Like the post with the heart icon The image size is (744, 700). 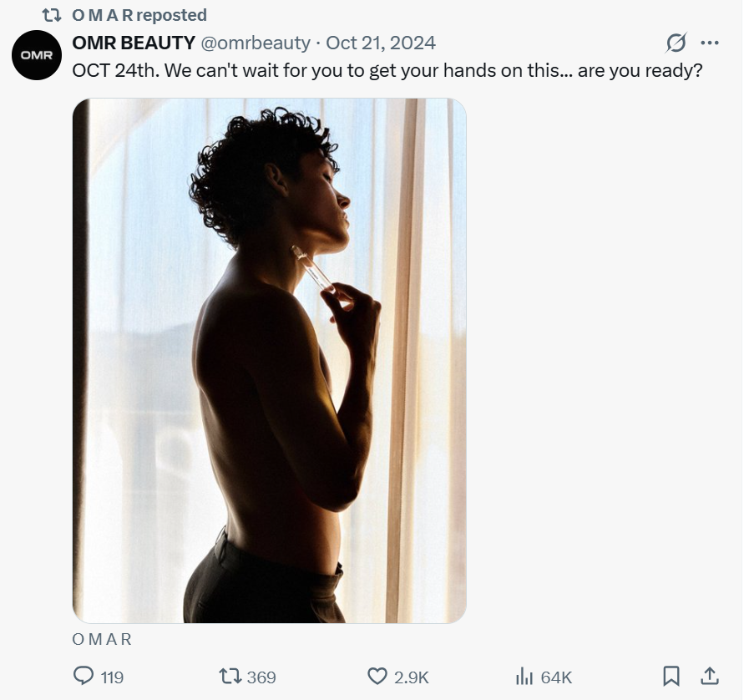tap(378, 676)
